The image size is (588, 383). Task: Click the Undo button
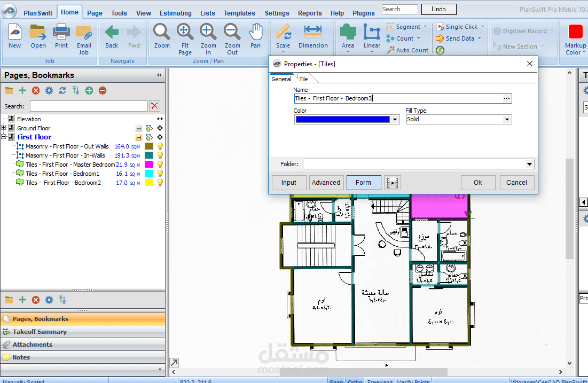coord(438,9)
